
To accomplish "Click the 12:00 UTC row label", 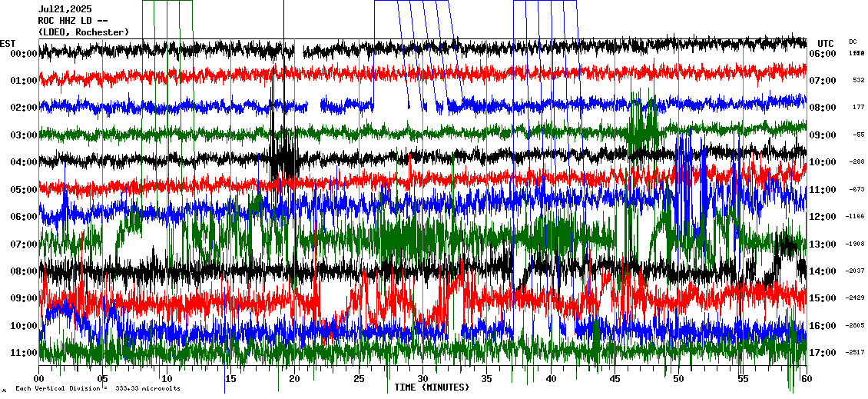I will 824,217.
